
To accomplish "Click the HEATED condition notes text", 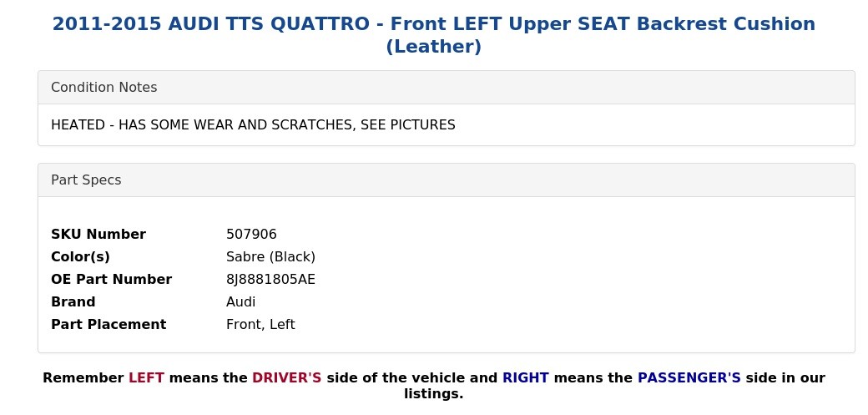I will pos(253,125).
